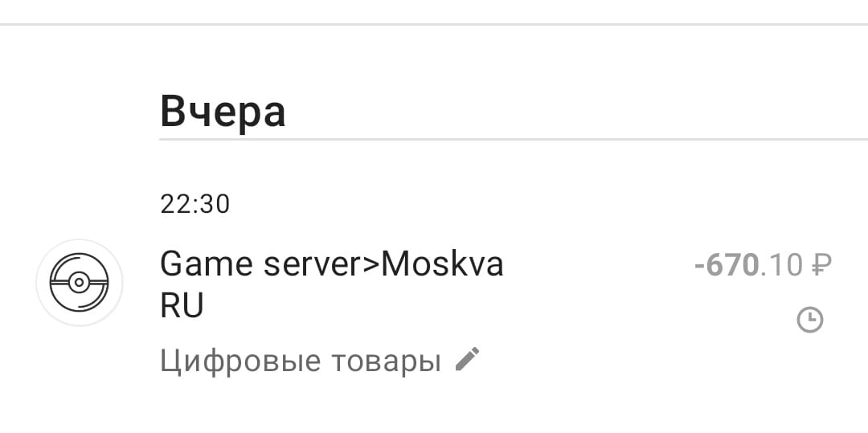Image resolution: width=868 pixels, height=433 pixels.
Task: Tap the bold 670 part of the amount
Action: 732,265
